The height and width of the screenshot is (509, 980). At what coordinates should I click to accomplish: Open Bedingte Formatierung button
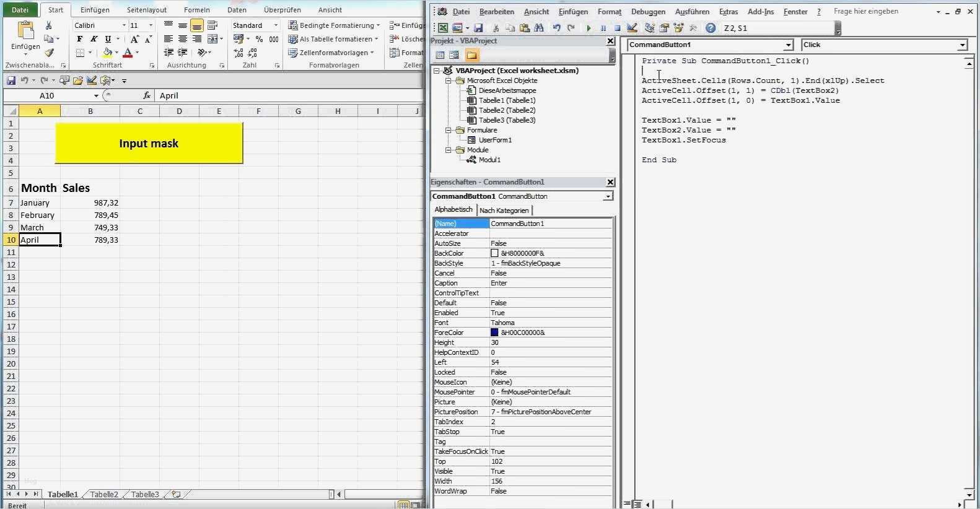335,25
